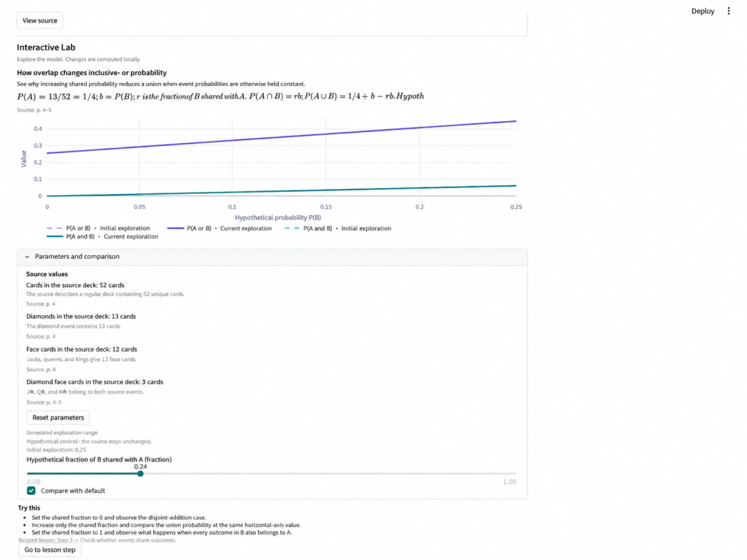Click 'Cards in the source deck: 52 cards'
This screenshot has height=560, width=747.
pos(75,285)
